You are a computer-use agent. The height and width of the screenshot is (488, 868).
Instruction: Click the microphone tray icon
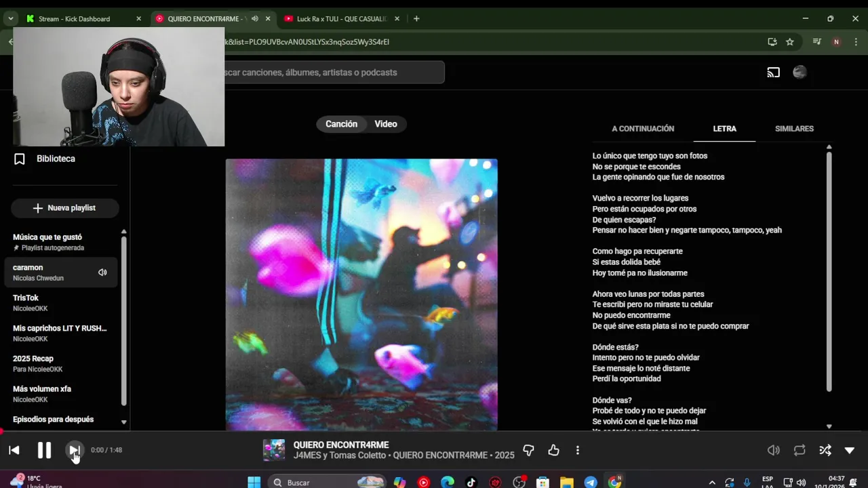(747, 483)
